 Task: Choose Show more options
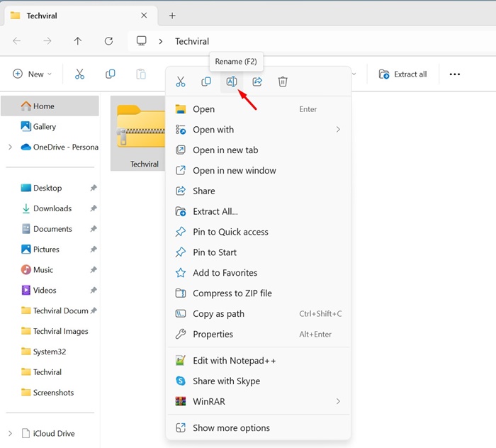pos(231,428)
